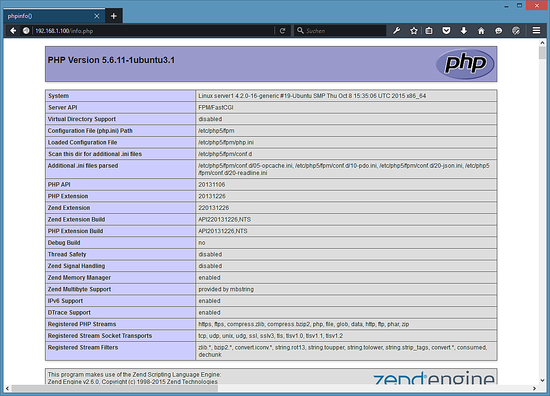Click the Debug Build value no
The image size is (550, 396).
pyautogui.click(x=202, y=242)
